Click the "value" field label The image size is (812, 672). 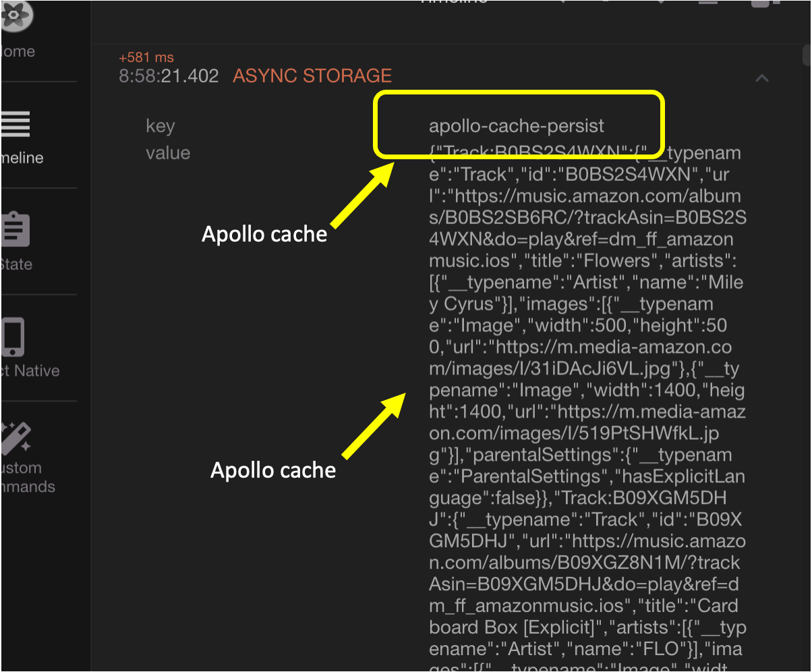coord(168,153)
